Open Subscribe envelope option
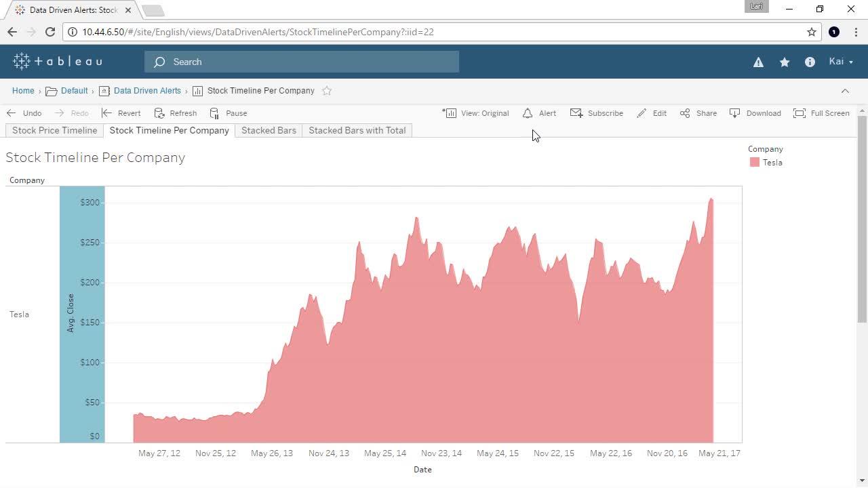Viewport: 868px width, 488px height. coord(597,113)
